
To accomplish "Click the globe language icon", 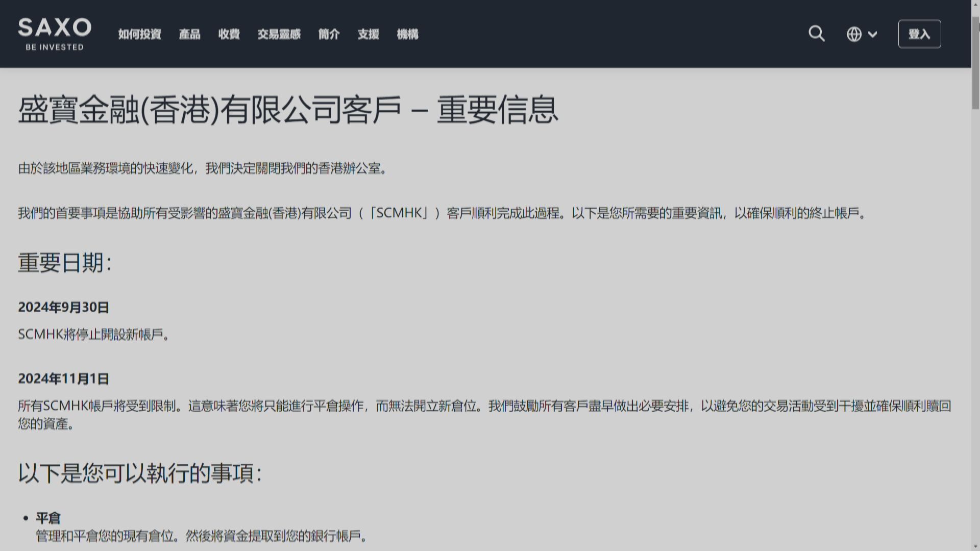I will [854, 34].
